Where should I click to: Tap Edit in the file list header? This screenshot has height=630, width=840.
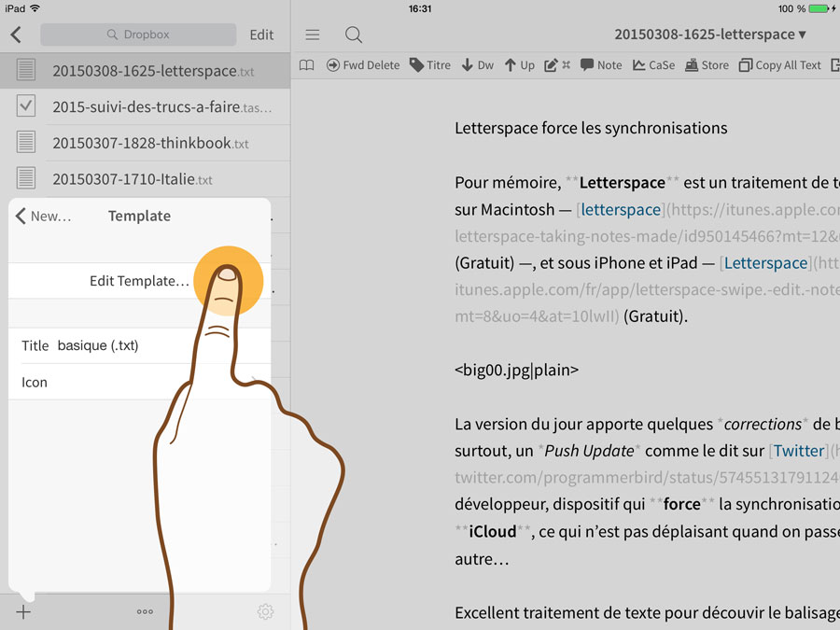tap(261, 35)
